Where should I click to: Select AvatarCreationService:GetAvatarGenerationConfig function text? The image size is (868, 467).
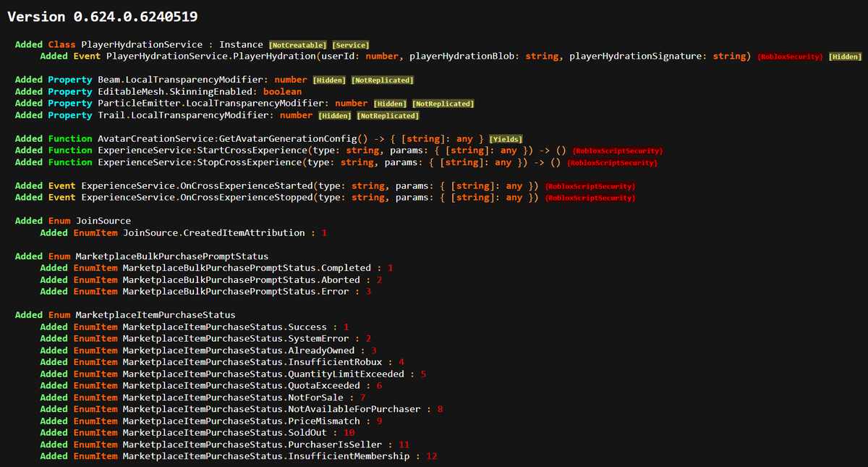pyautogui.click(x=228, y=138)
